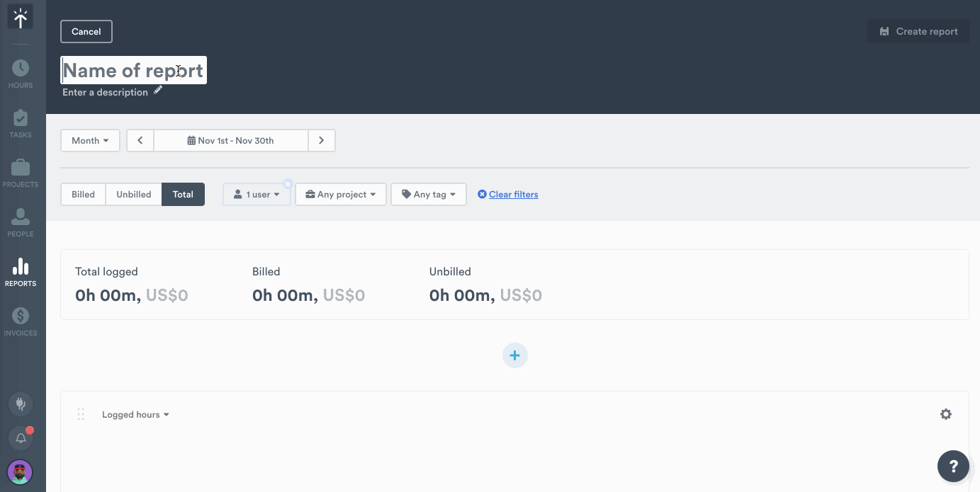Select Reports in the left sidebar
The image size is (980, 492).
point(20,270)
